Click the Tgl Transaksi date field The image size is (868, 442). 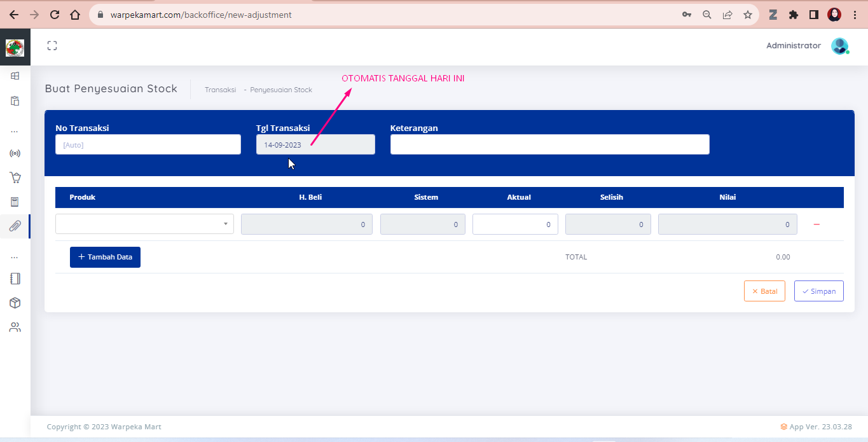coord(315,144)
